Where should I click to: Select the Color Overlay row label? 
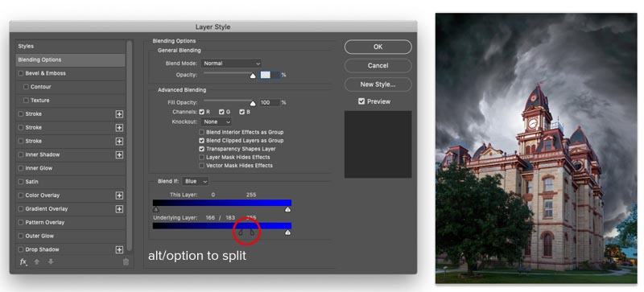(x=43, y=195)
